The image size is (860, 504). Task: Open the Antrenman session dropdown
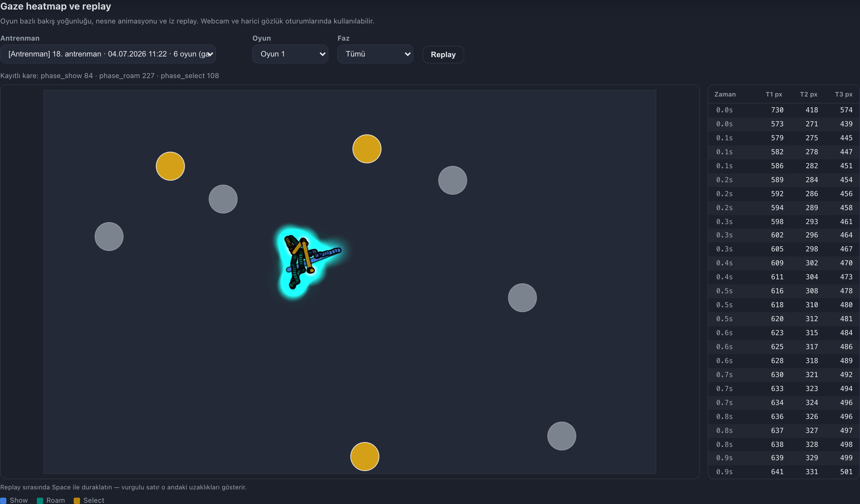(108, 54)
